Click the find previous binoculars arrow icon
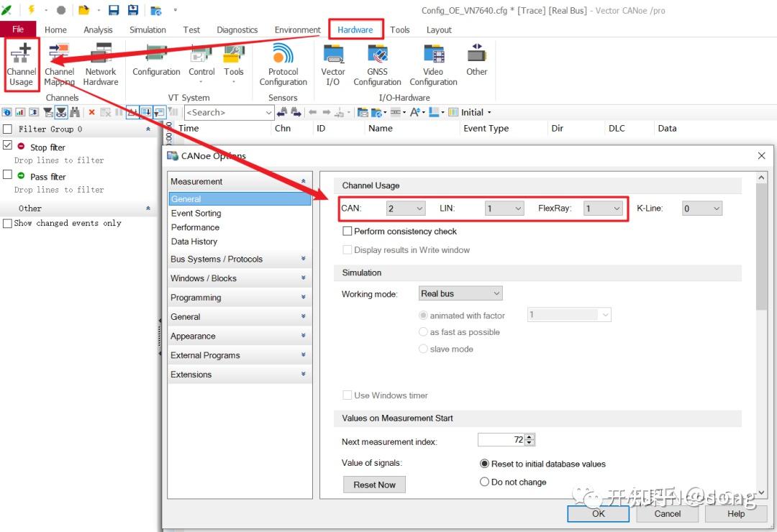The image size is (777, 532). point(282,112)
